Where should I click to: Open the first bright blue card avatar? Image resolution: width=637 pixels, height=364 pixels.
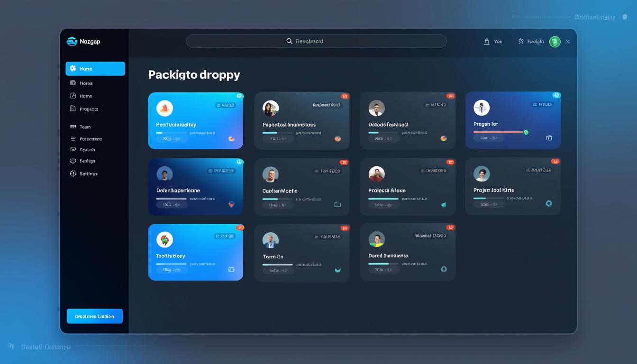(x=164, y=108)
